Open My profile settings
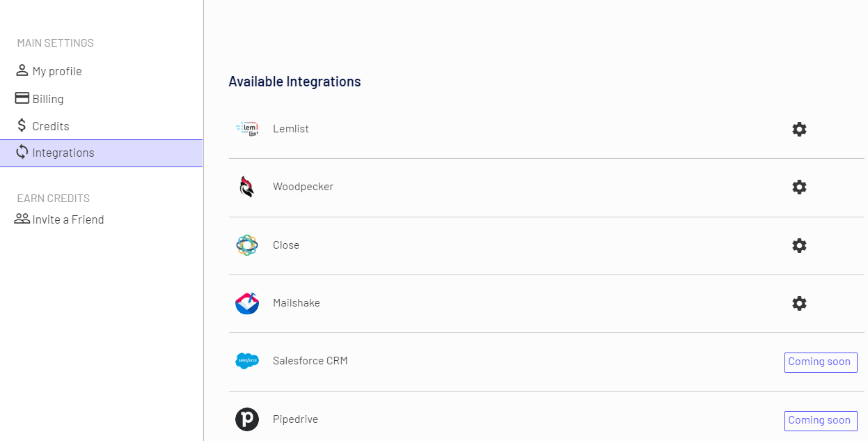868x441 pixels. [x=56, y=71]
